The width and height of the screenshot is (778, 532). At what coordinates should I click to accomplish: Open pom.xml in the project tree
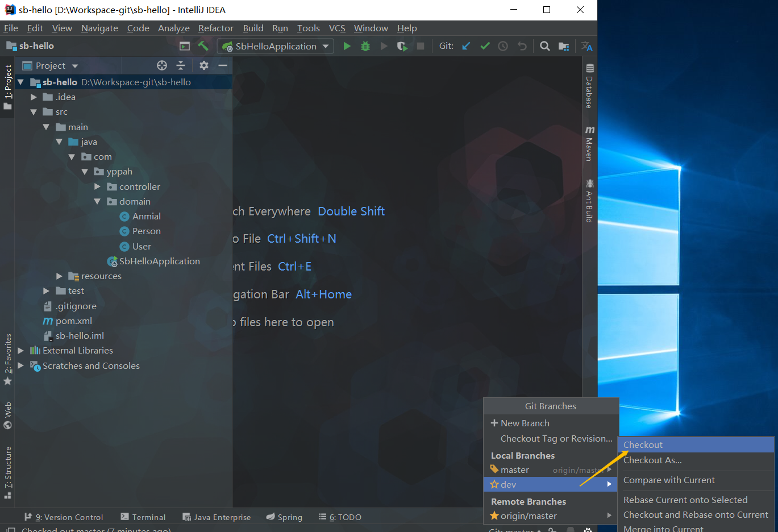[73, 321]
